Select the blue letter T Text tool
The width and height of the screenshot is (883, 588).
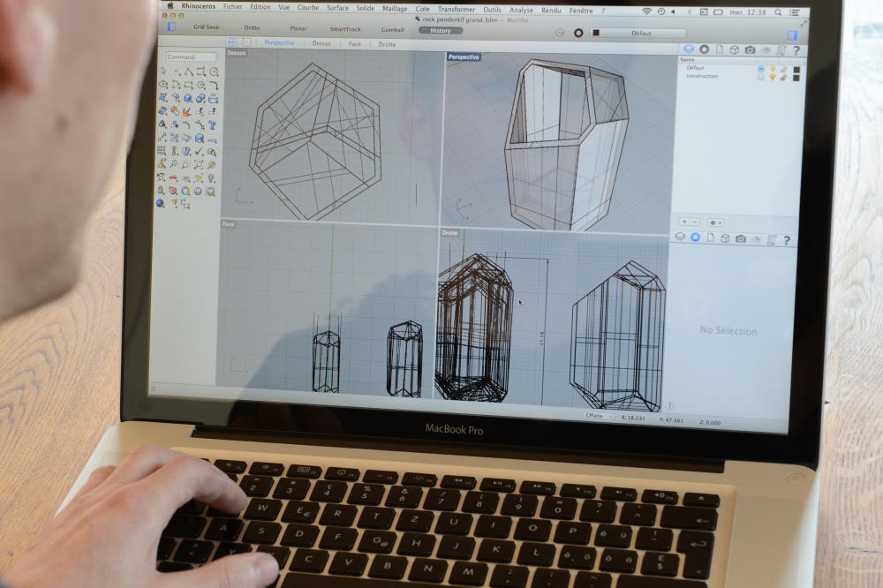[x=213, y=125]
